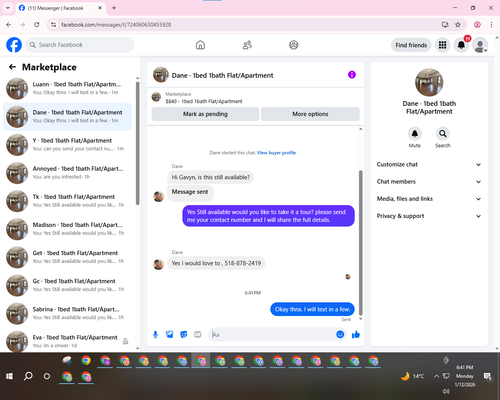Open the View buyer profile link
The height and width of the screenshot is (400, 500).
coord(276,153)
